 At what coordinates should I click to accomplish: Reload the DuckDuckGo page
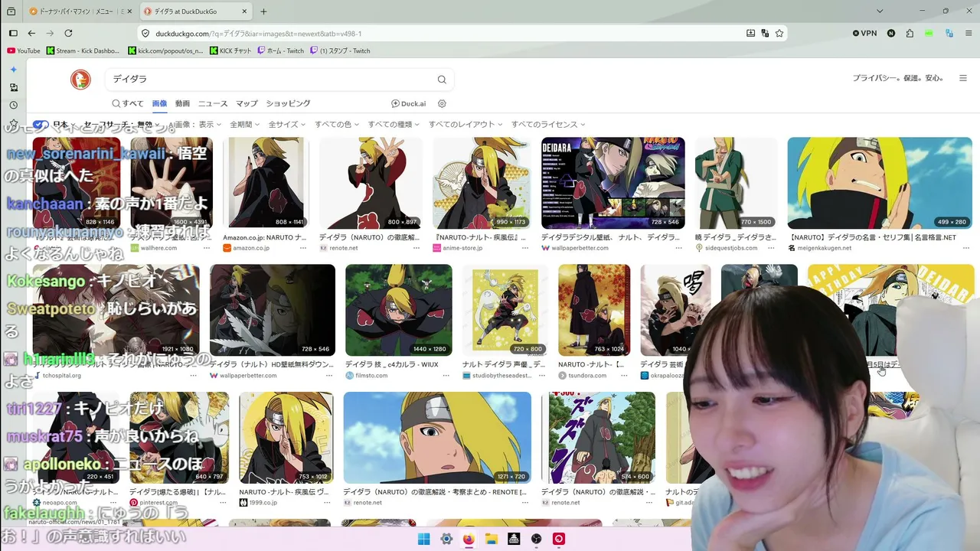68,34
